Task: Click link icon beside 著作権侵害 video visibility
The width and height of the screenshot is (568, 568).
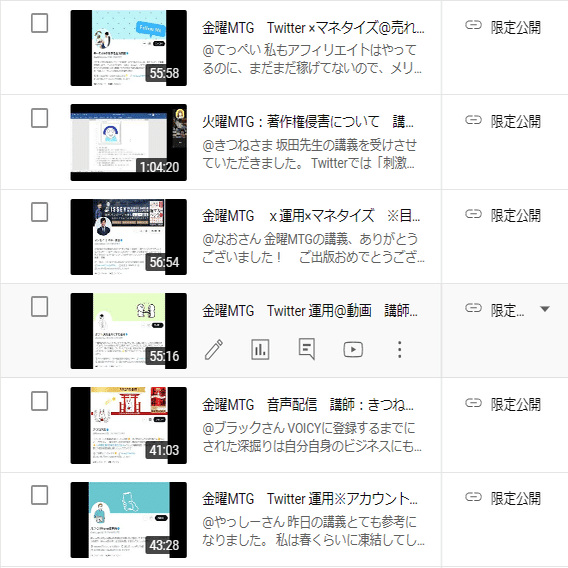Action: [473, 120]
